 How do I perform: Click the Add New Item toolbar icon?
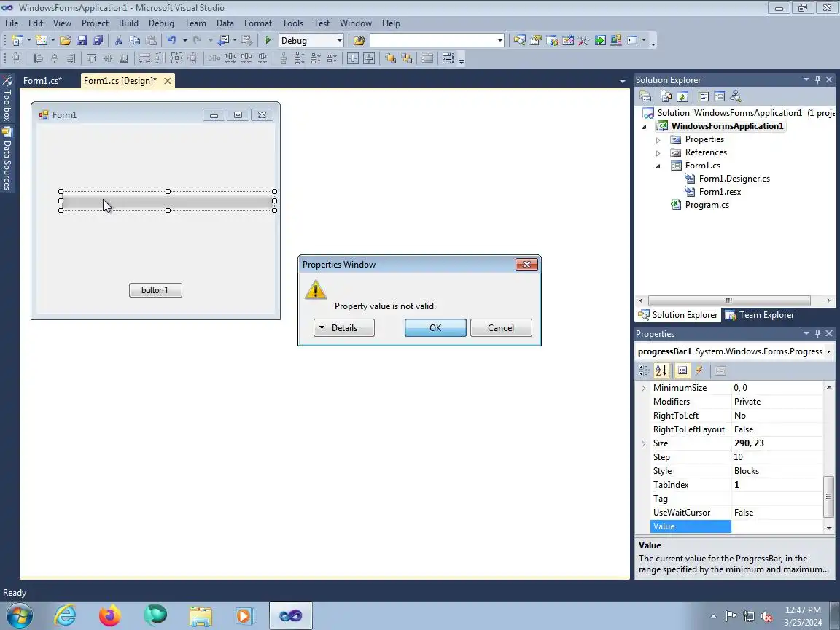click(x=42, y=40)
